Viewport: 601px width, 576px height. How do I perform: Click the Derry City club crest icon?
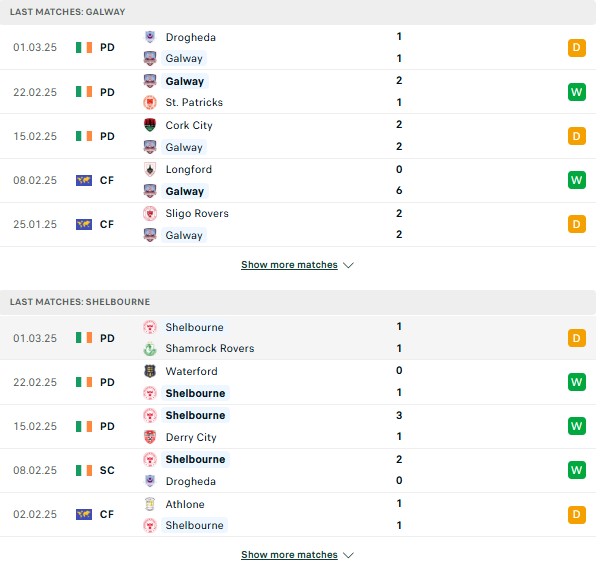click(x=150, y=437)
